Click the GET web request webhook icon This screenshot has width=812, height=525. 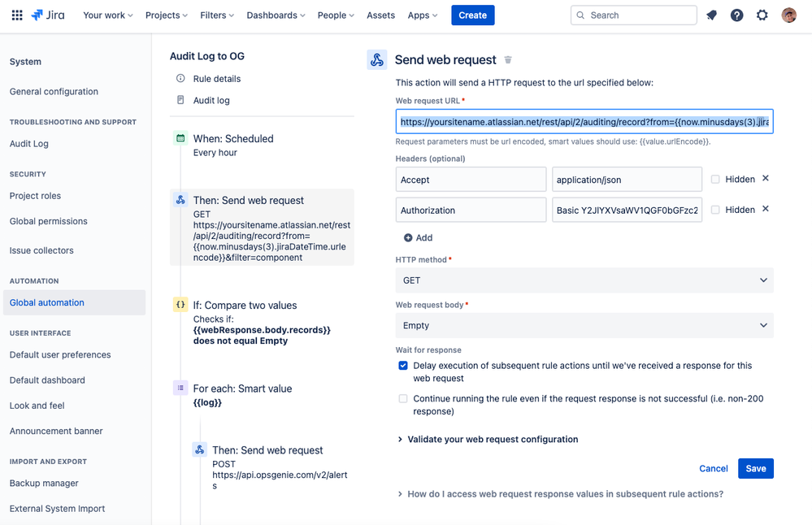click(180, 200)
